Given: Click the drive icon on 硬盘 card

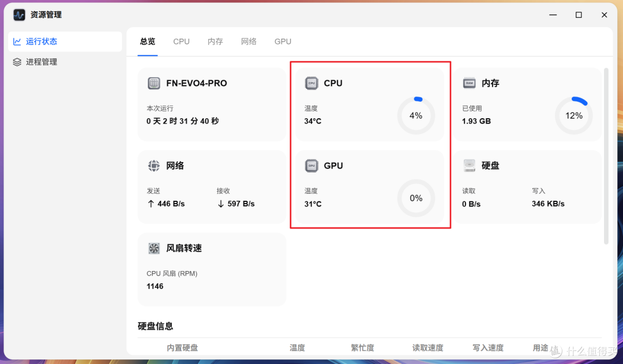Looking at the screenshot, I should [x=469, y=166].
